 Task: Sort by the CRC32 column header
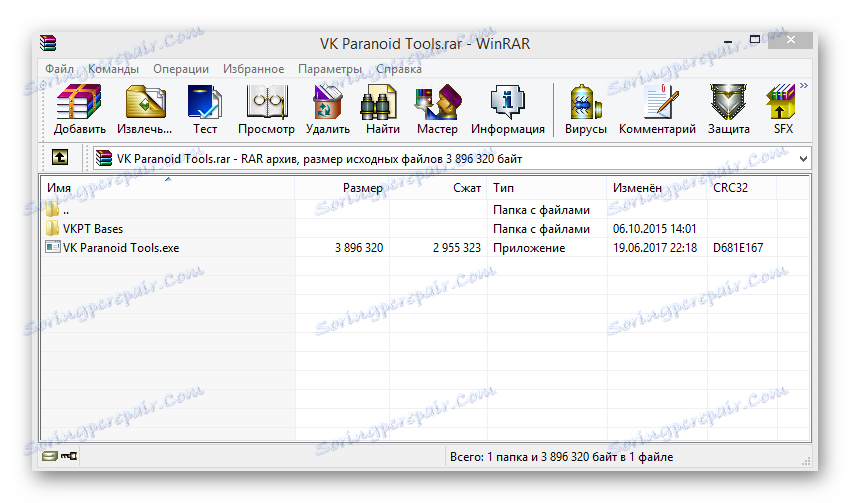point(742,188)
